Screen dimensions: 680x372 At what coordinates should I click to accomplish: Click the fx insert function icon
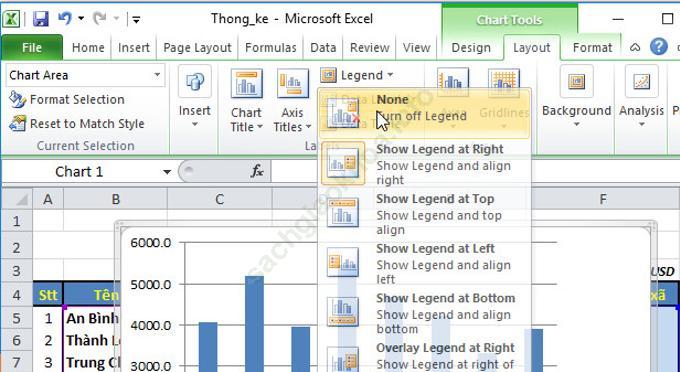point(257,171)
